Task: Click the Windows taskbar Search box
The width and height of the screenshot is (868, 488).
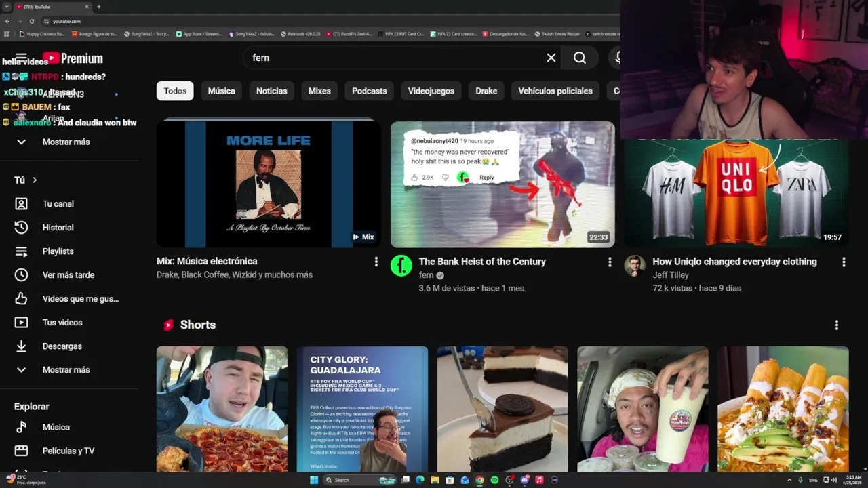Action: 359,480
